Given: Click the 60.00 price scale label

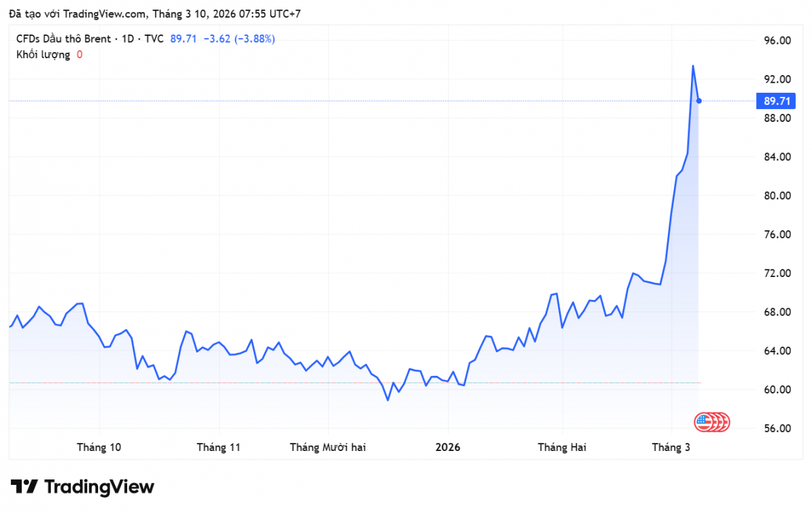Looking at the screenshot, I should (777, 389).
